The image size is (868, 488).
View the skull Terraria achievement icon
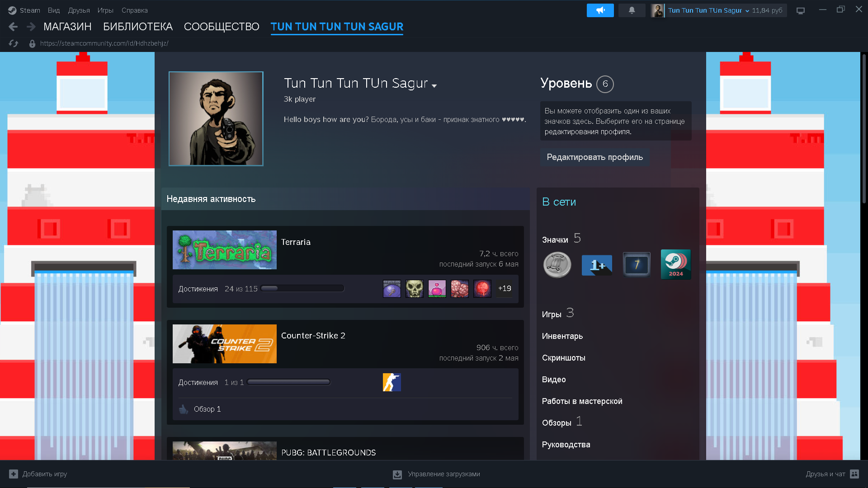click(415, 288)
